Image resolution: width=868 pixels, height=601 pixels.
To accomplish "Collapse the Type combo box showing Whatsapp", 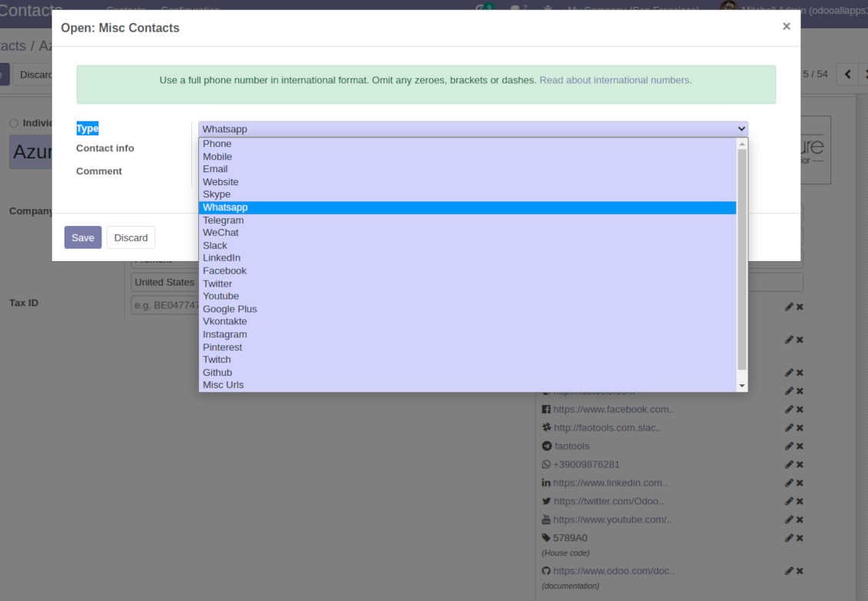I will coord(472,129).
